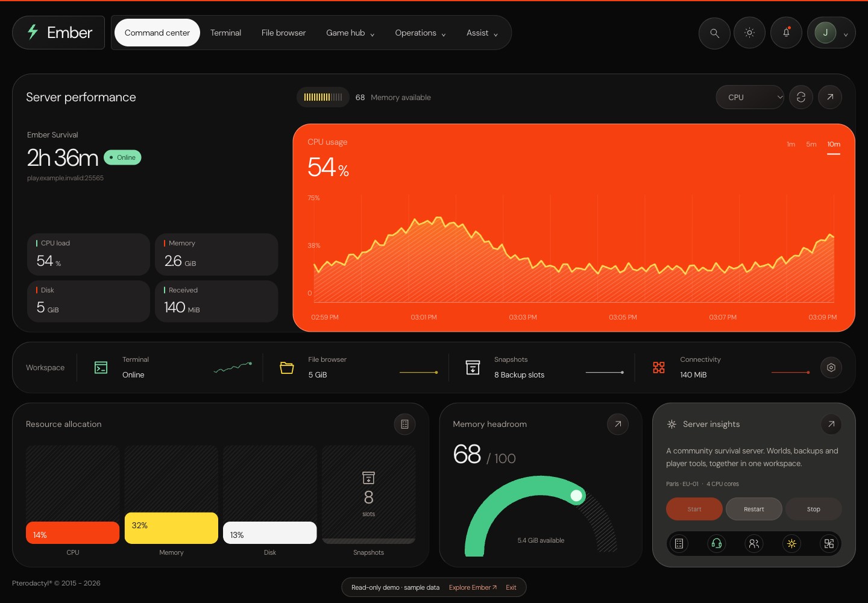Screen dimensions: 868x603
Task: Click the green headset support icon
Action: 717,543
